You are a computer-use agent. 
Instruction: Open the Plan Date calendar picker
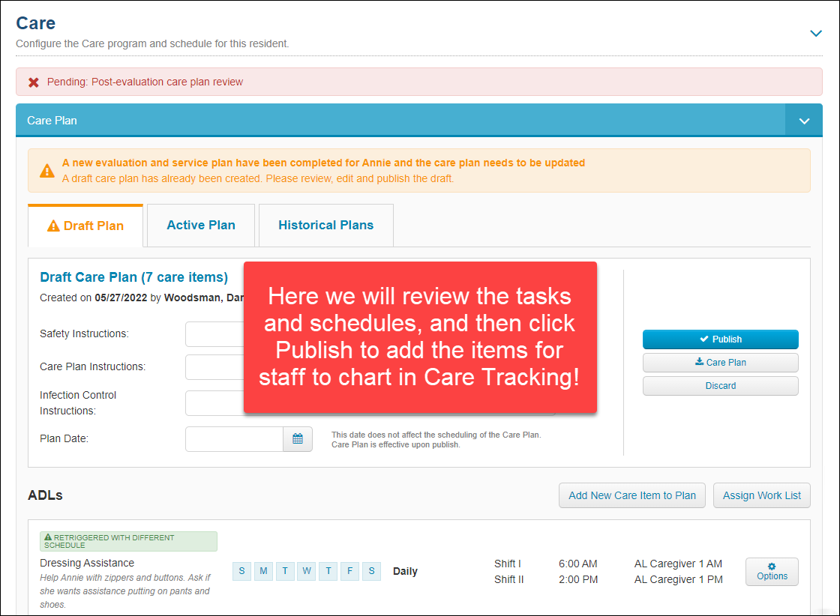(298, 439)
